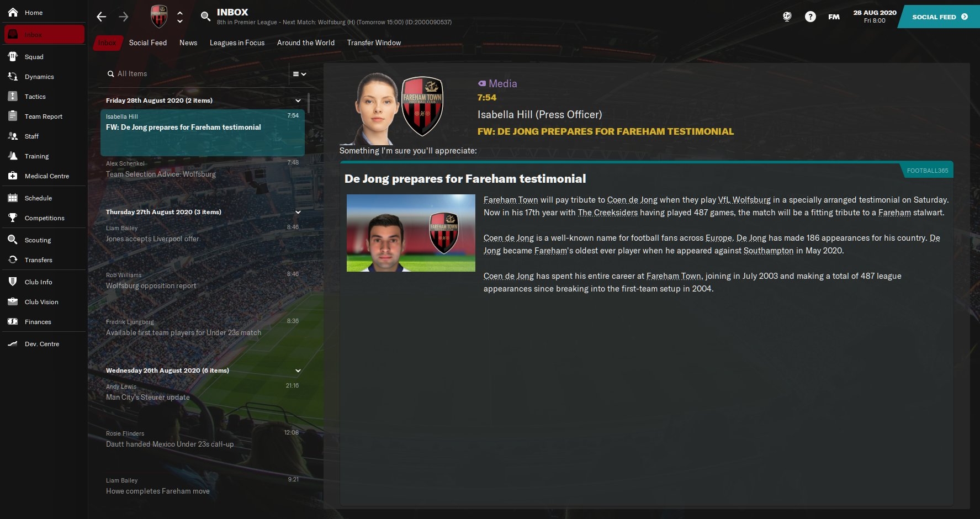Switch to the Transfer Window tab
980x519 pixels.
(x=374, y=43)
